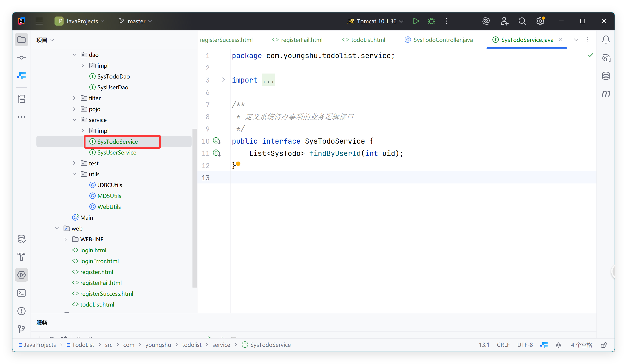The height and width of the screenshot is (364, 627).
Task: Open Project tool window folder icon
Action: click(x=21, y=40)
